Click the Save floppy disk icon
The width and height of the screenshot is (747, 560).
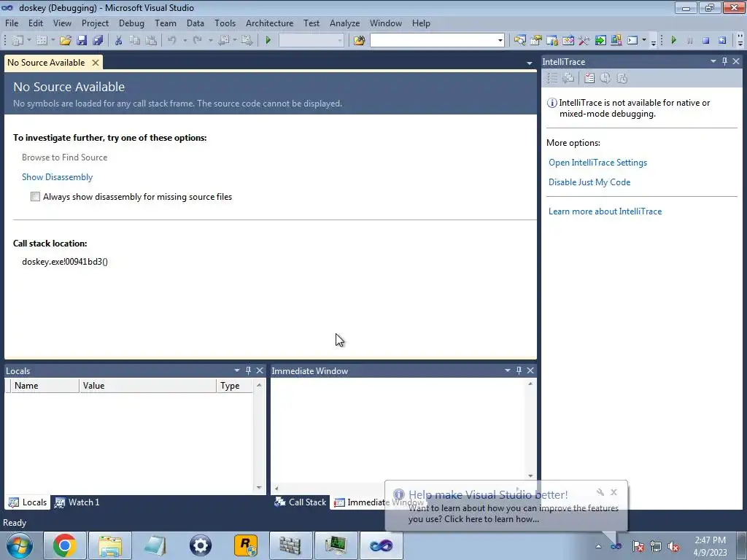point(82,41)
